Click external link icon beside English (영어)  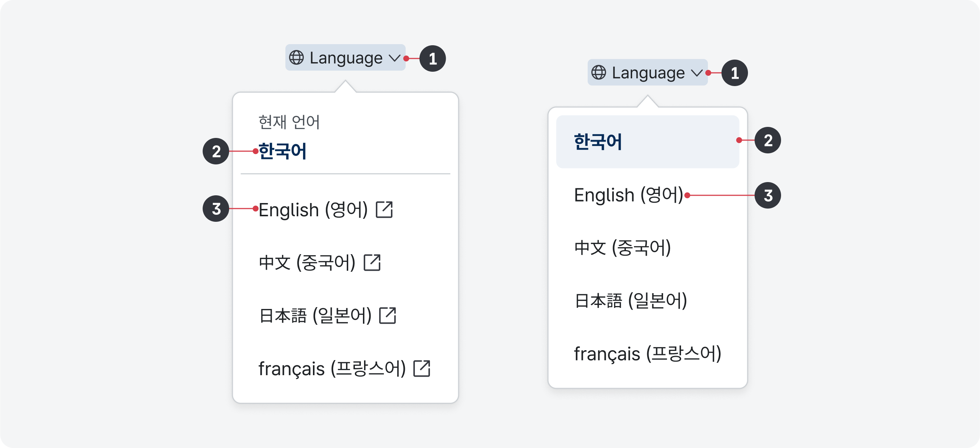coord(384,210)
